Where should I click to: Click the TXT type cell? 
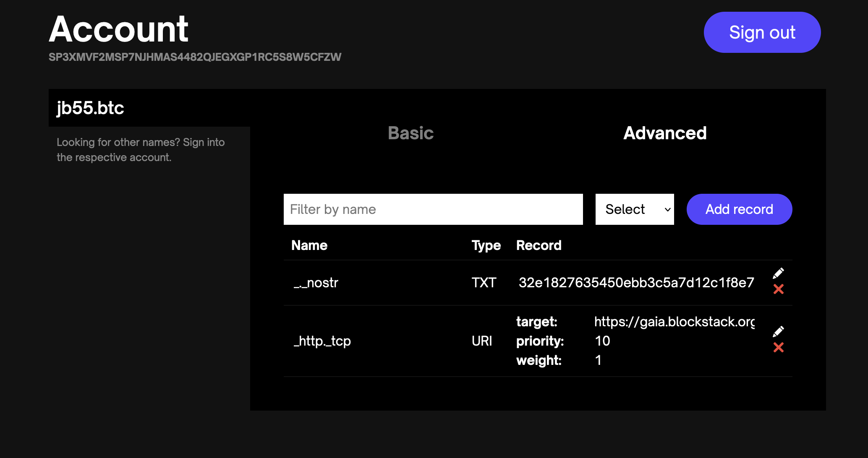pyautogui.click(x=484, y=283)
